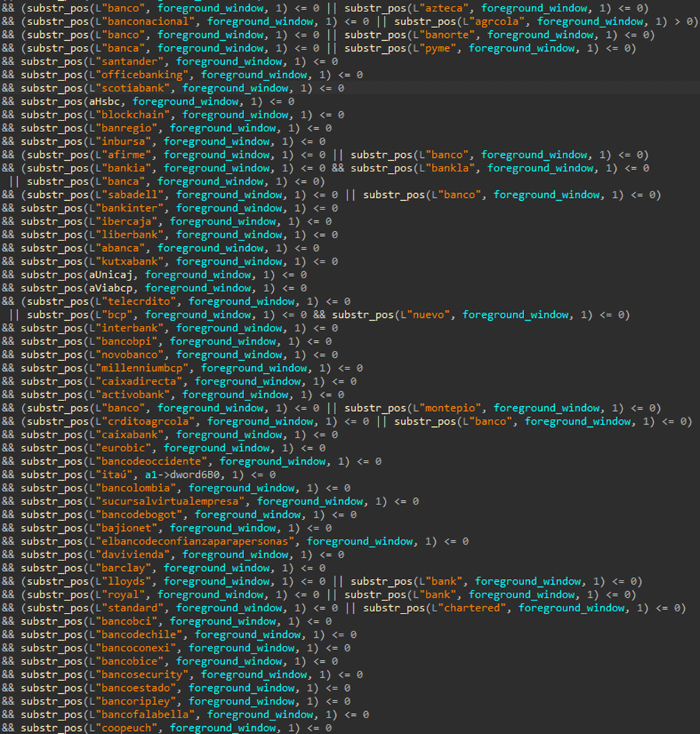This screenshot has width=700, height=734.
Task: Click the "royal" string
Action: pyautogui.click(x=123, y=596)
